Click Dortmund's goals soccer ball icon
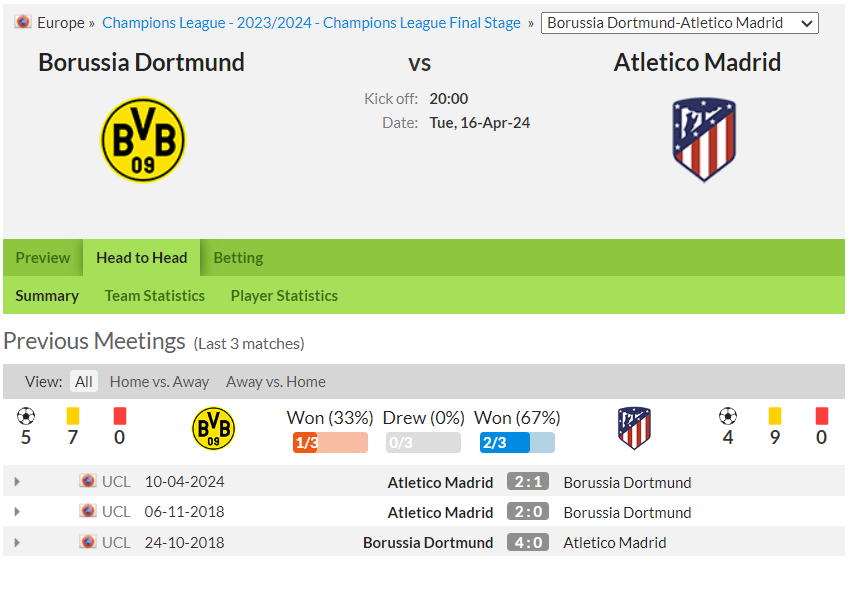 (26, 416)
